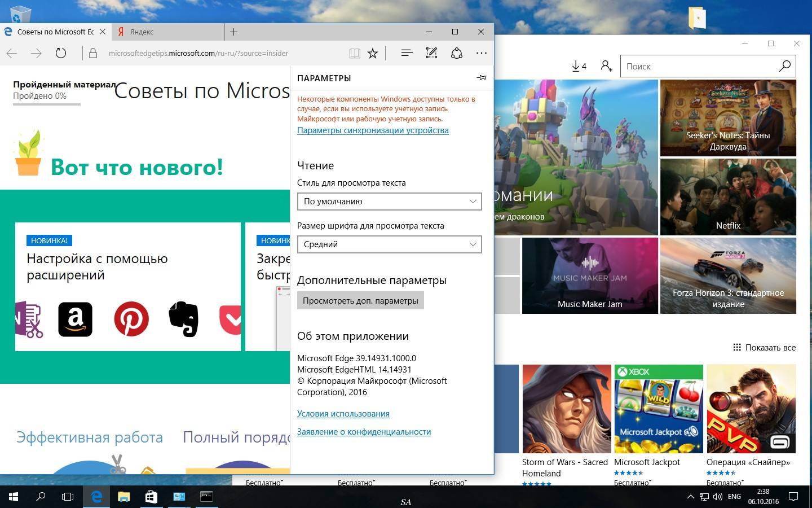812x508 pixels.
Task: Open Условия использования link
Action: click(343, 414)
